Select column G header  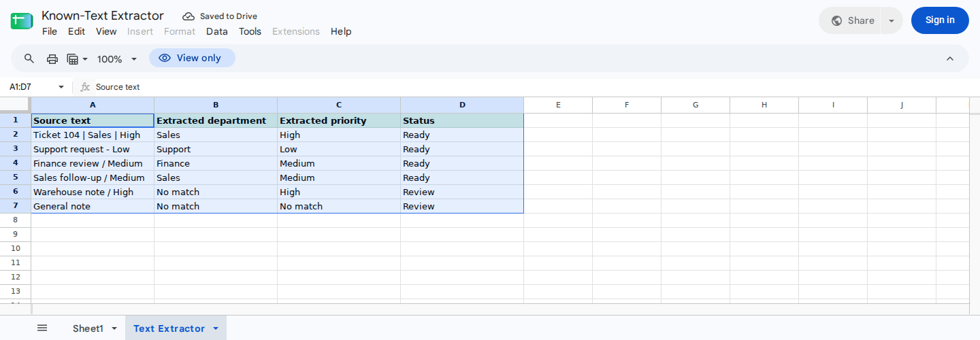point(696,105)
